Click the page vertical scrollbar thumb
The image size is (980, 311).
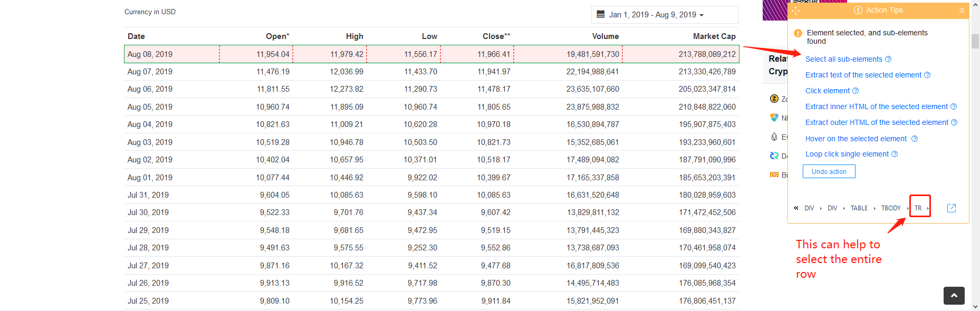pyautogui.click(x=975, y=41)
